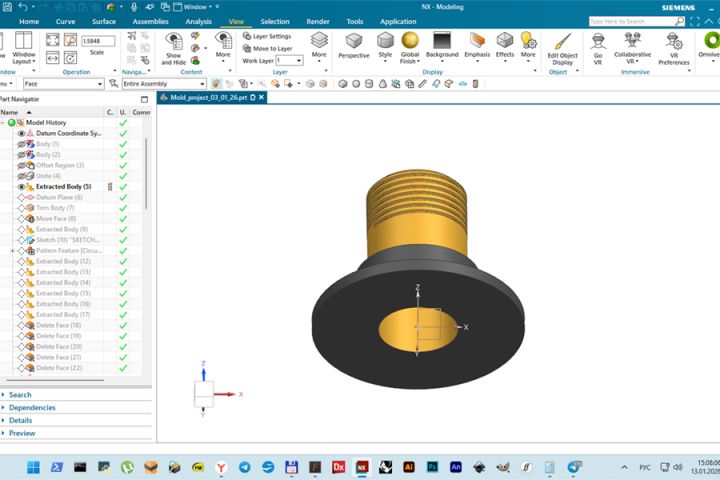The image size is (720, 480).
Task: Toggle visibility of Extracted Body (5)
Action: coord(21,187)
